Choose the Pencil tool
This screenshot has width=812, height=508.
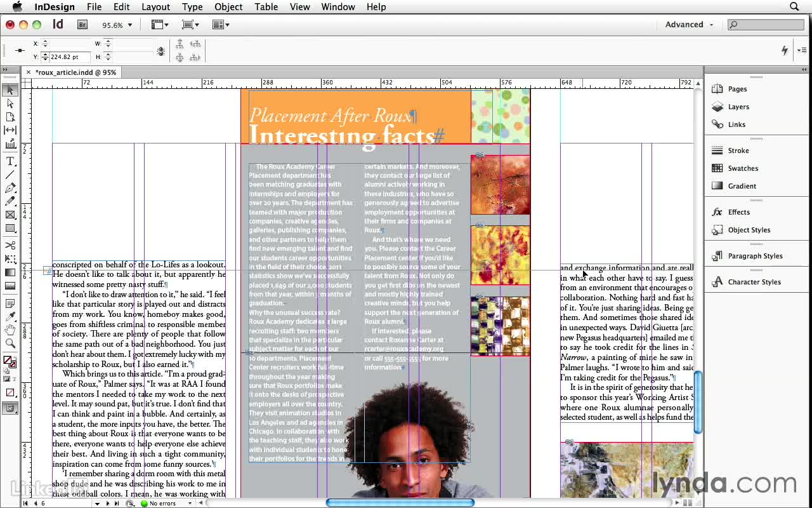(10, 201)
